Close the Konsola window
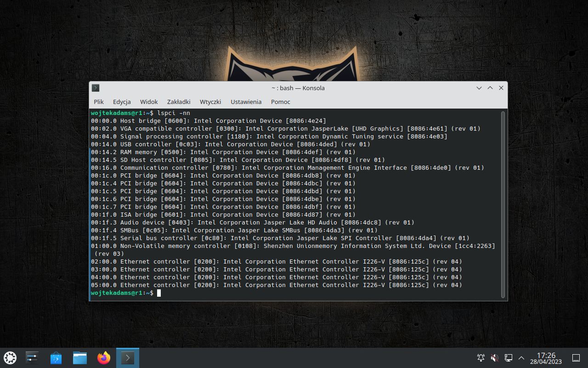This screenshot has width=588, height=368. click(x=501, y=88)
